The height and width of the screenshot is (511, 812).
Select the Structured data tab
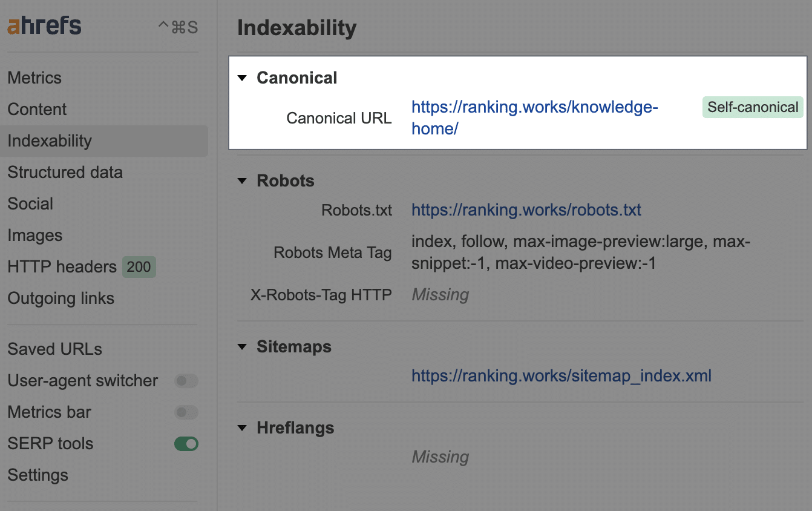click(x=65, y=172)
